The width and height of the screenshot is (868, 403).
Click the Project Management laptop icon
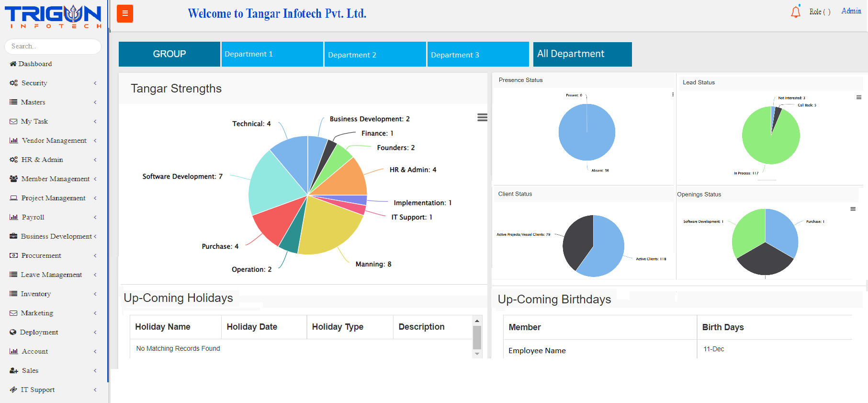(13, 198)
